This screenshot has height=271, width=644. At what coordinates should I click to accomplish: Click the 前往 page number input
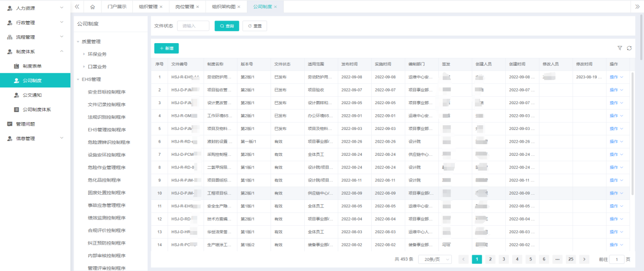point(617,259)
